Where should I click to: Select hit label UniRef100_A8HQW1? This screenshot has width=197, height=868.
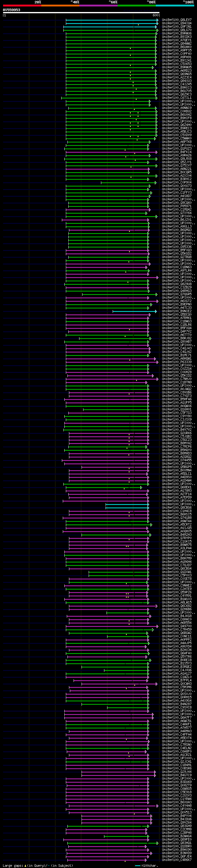tap(176, 358)
